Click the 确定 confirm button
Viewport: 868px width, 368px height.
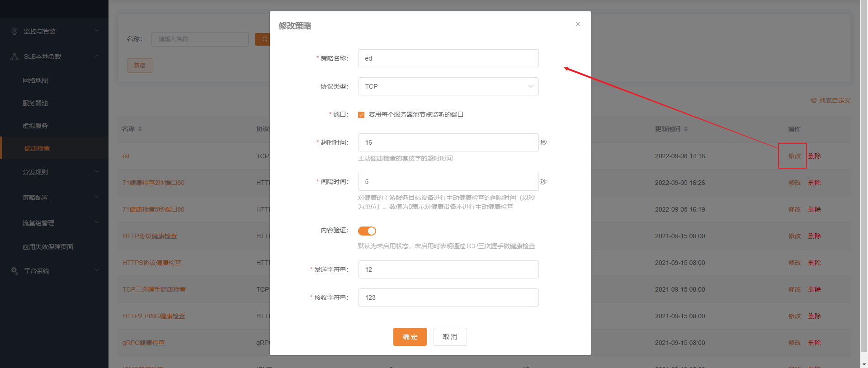tap(410, 337)
